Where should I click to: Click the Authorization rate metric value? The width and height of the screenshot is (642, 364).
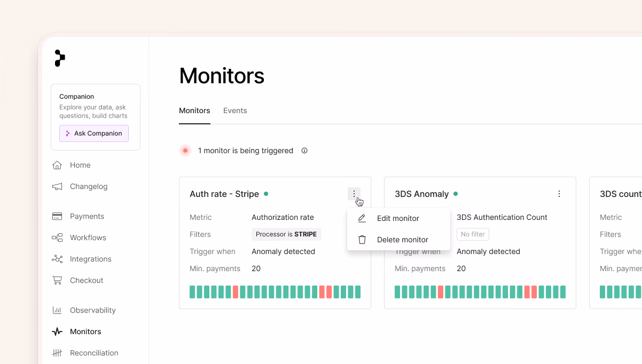pos(283,217)
